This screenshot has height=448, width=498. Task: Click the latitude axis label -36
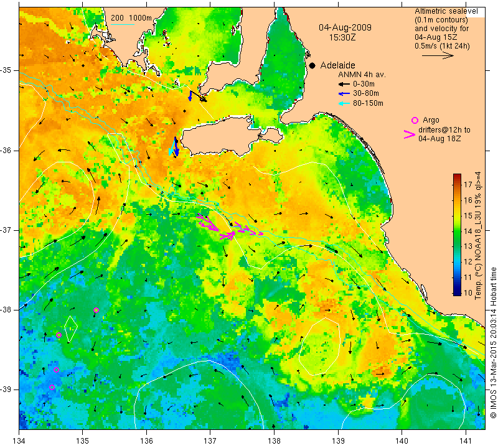[6, 150]
